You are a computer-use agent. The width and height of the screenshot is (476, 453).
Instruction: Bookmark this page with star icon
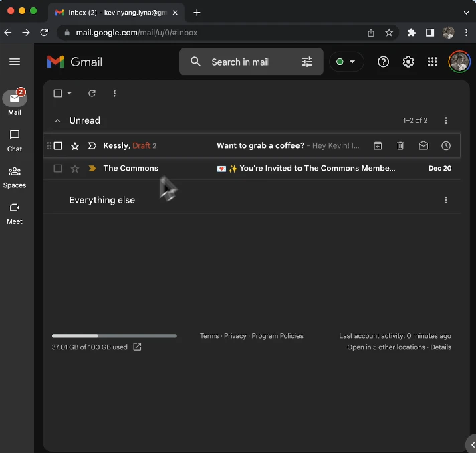pyautogui.click(x=389, y=33)
